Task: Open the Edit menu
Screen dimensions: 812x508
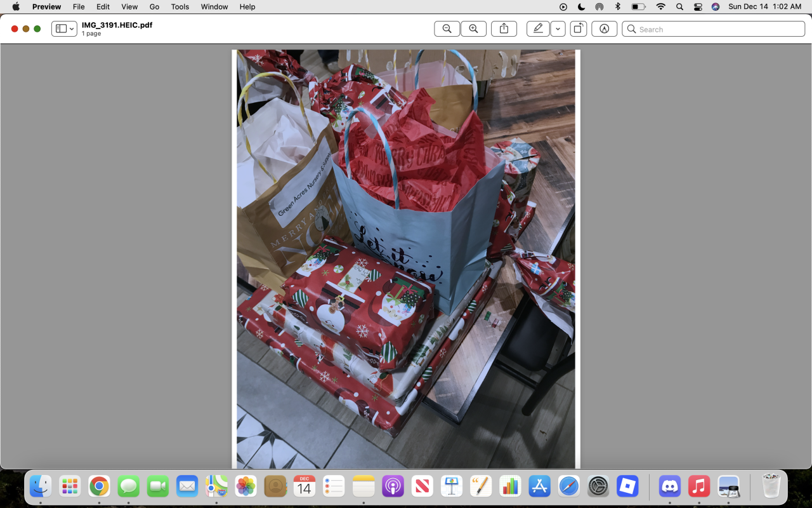Action: (x=103, y=7)
